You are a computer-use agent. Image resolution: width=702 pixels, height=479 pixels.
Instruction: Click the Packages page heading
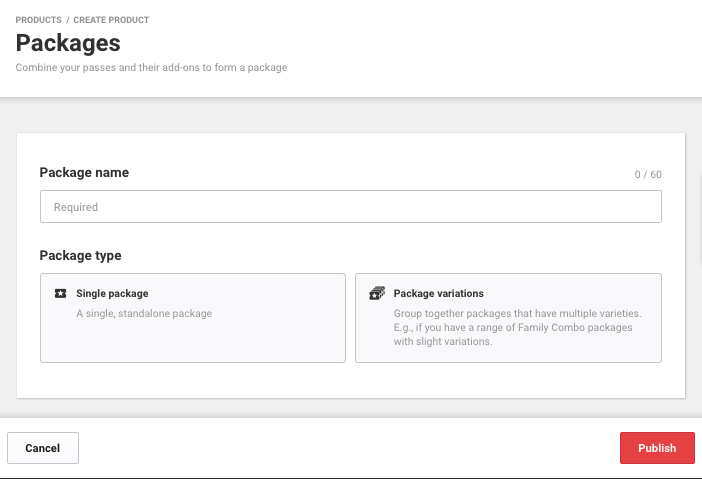pyautogui.click(x=68, y=43)
